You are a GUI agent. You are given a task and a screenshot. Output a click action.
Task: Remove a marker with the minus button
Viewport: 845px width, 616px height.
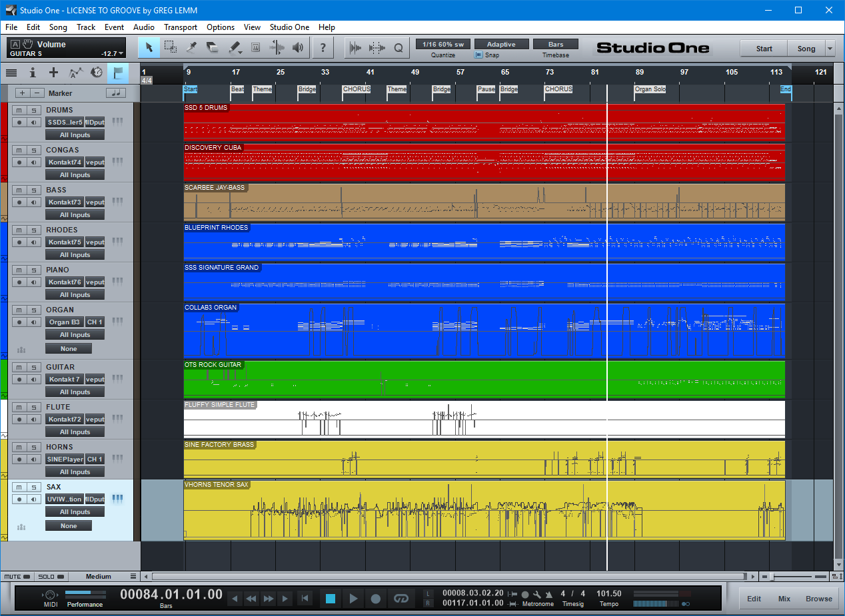point(38,93)
